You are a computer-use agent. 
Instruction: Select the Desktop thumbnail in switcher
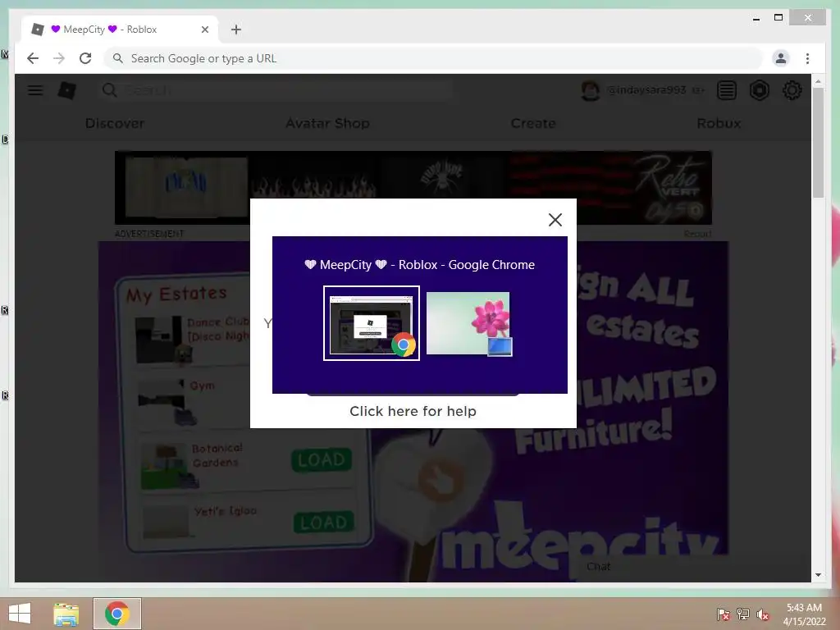pos(468,323)
